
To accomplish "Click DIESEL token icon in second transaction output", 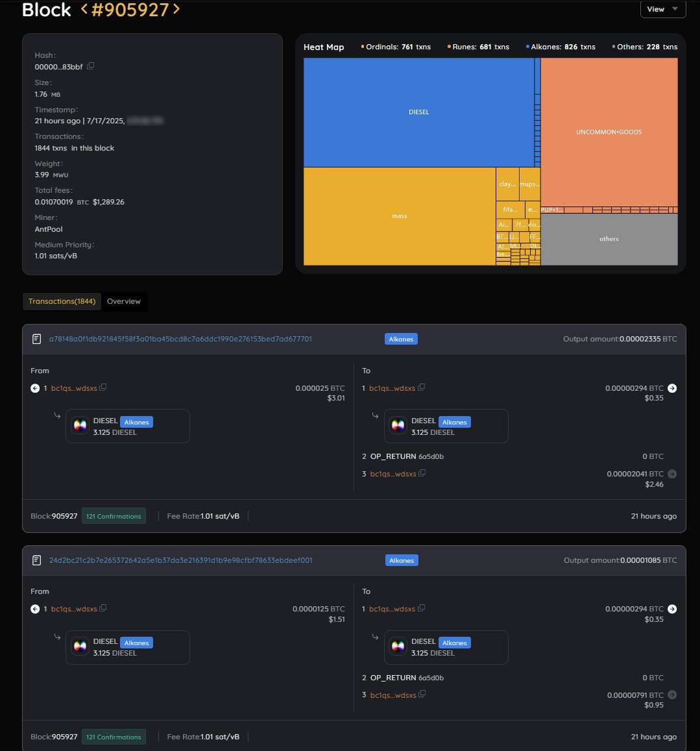I will pos(398,646).
